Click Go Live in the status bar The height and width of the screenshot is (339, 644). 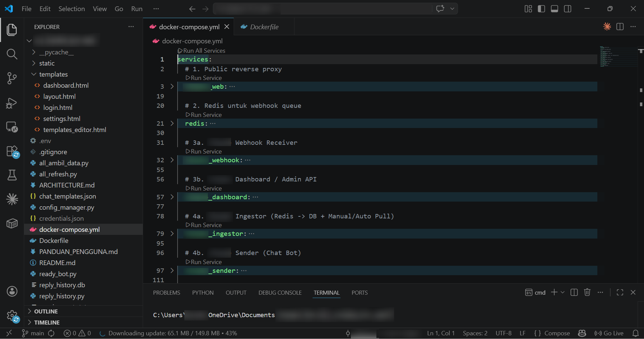609,333
